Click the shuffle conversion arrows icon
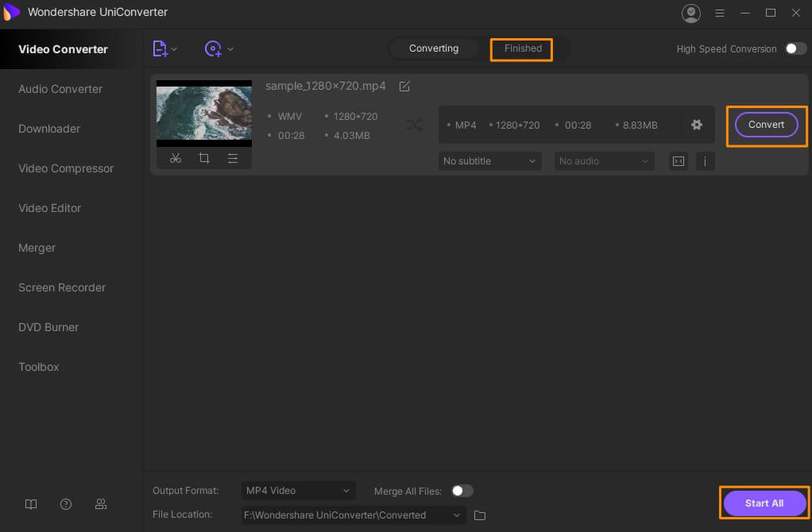Screen dimensions: 812x532 click(414, 125)
